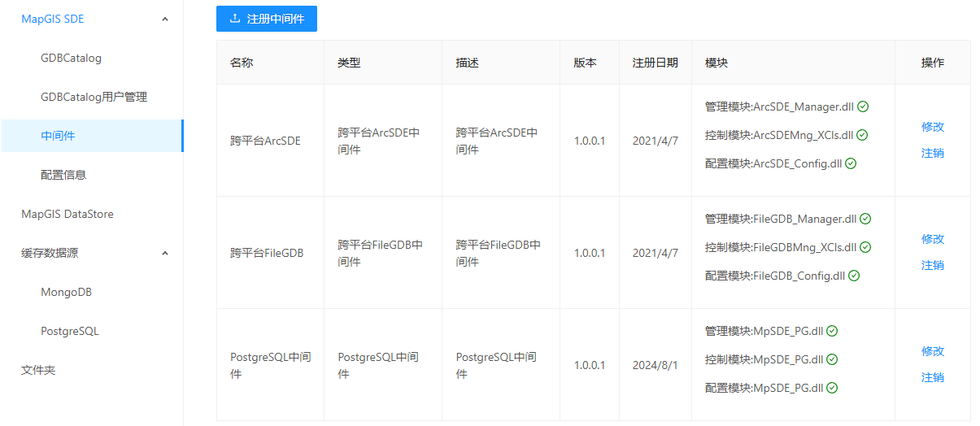980x426 pixels.
Task: Click green check icon beside FileGDBMng_XCls.dll
Action: click(x=865, y=247)
